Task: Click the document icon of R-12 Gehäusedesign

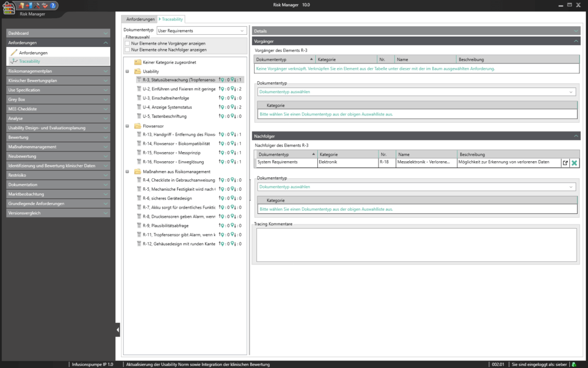Action: 139,243
